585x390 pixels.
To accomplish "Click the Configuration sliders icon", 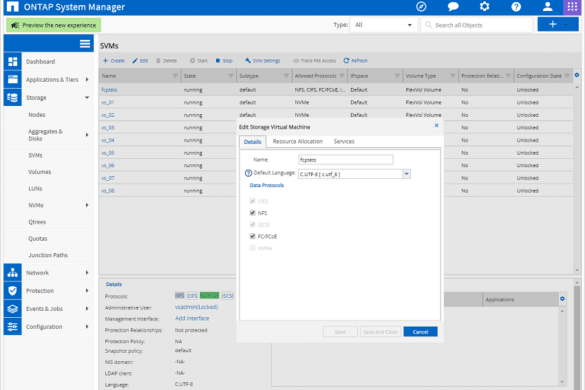I will point(13,327).
